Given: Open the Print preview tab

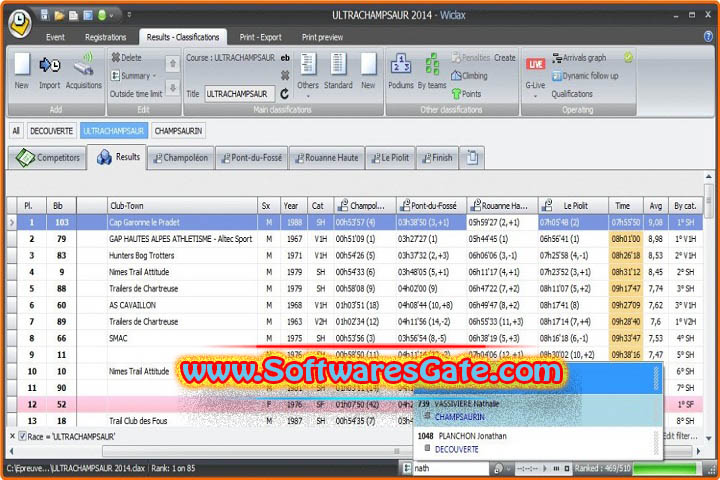Looking at the screenshot, I should click(x=322, y=37).
